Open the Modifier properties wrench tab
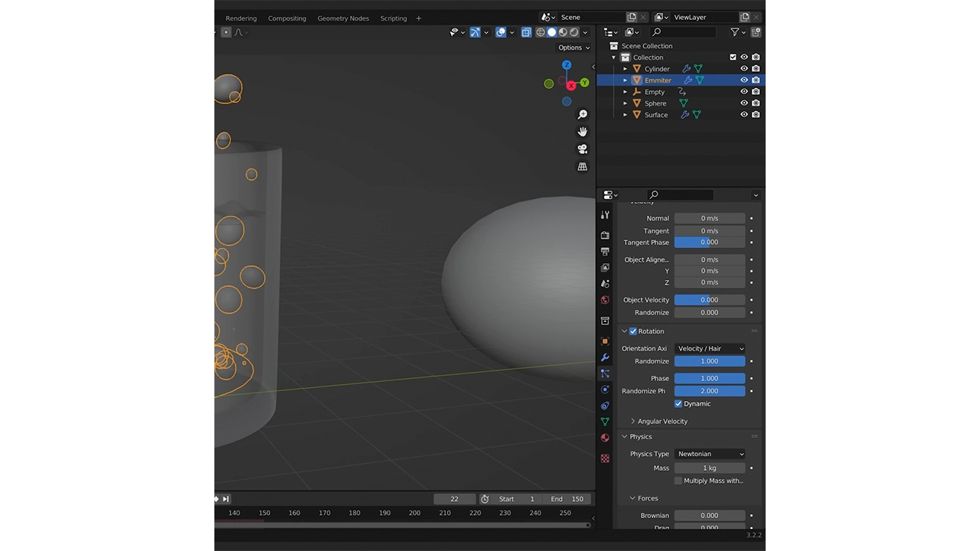This screenshot has height=551, width=980. click(x=605, y=357)
